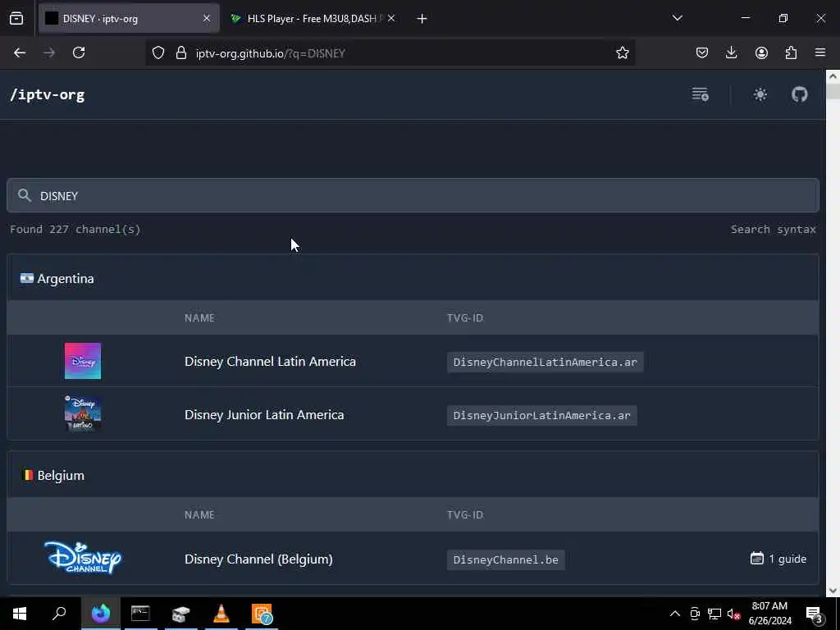The width and height of the screenshot is (840, 630).
Task: Open Disney Junior Latin America channel
Action: point(264,414)
